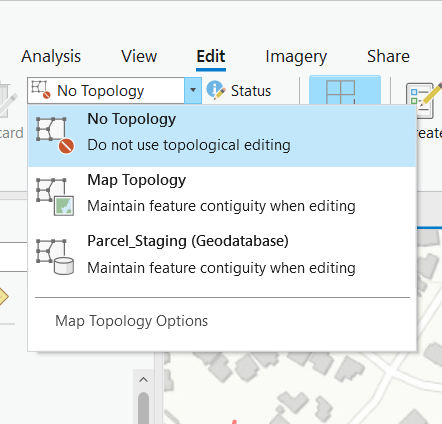The height and width of the screenshot is (424, 442).
Task: Click Map Topology's 'Maintain feature contiguity' description
Action: (x=221, y=206)
